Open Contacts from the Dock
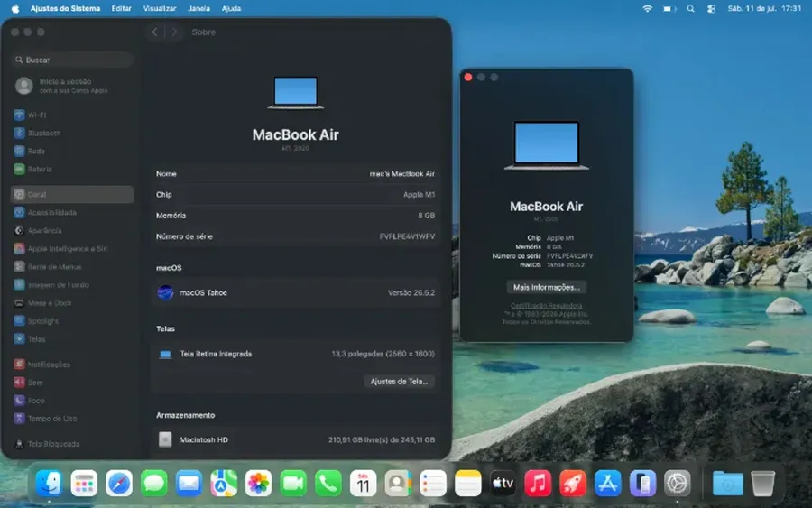 pyautogui.click(x=398, y=484)
